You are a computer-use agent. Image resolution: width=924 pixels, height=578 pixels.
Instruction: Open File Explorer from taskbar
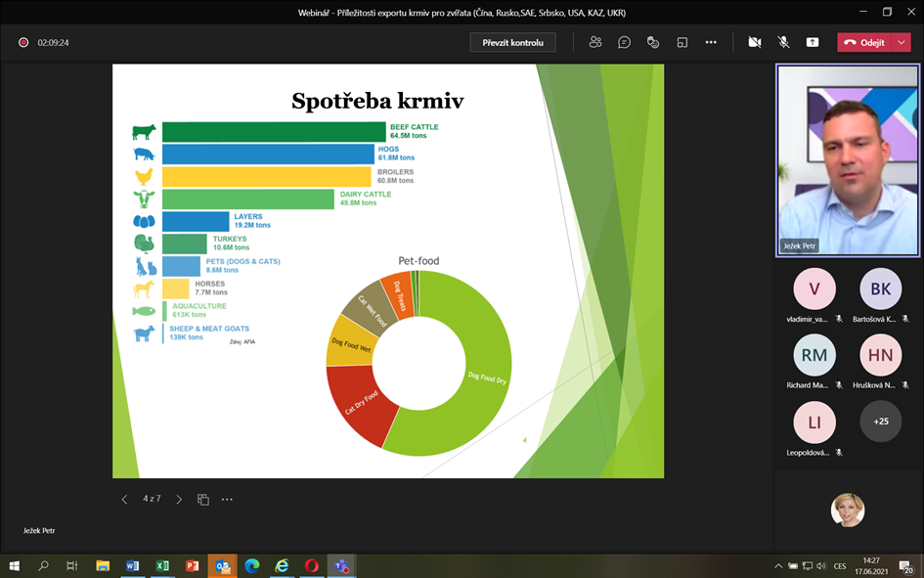coord(103,565)
